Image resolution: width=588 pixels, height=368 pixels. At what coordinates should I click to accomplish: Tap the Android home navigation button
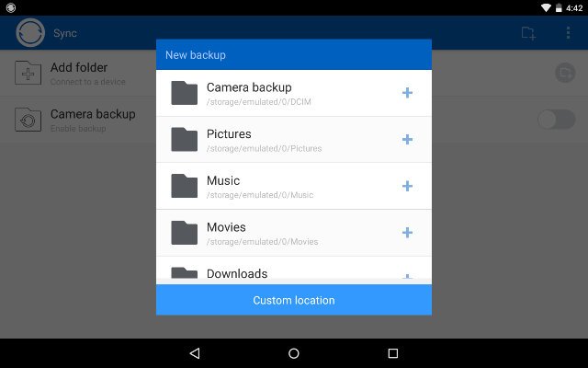[294, 353]
